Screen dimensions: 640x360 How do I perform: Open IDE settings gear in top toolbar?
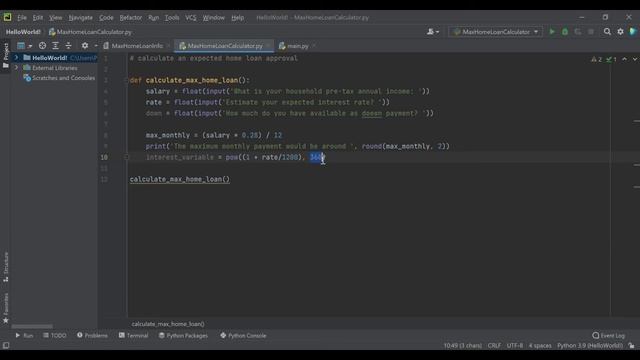[620, 32]
